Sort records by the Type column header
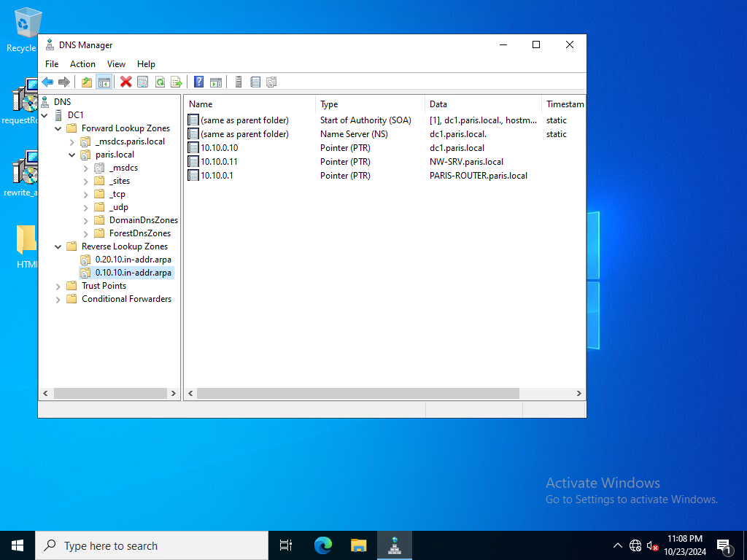 click(370, 104)
